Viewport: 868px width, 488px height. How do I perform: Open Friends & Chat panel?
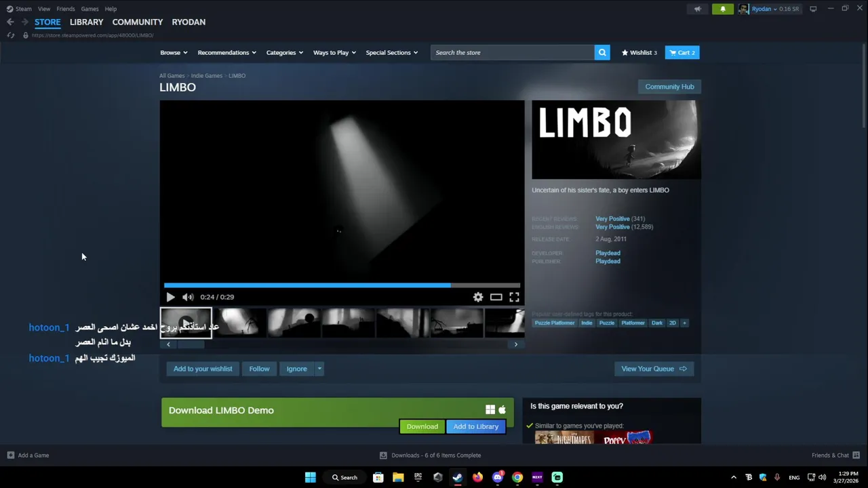pyautogui.click(x=835, y=455)
